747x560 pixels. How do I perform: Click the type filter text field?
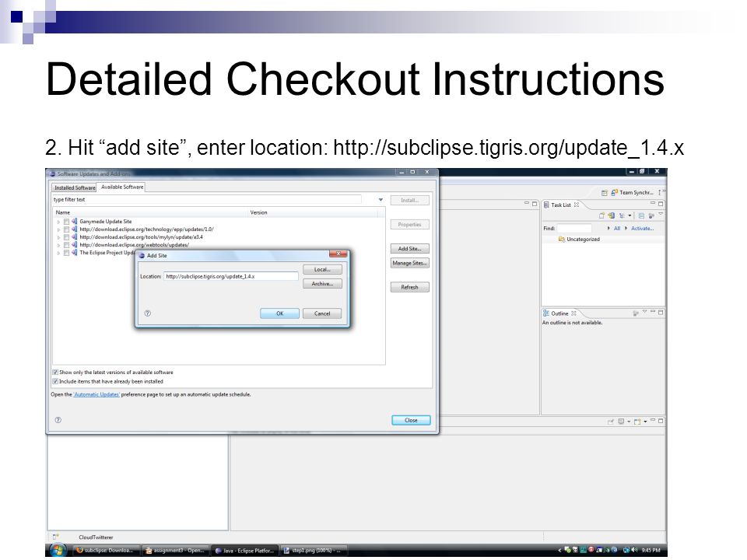pos(206,200)
